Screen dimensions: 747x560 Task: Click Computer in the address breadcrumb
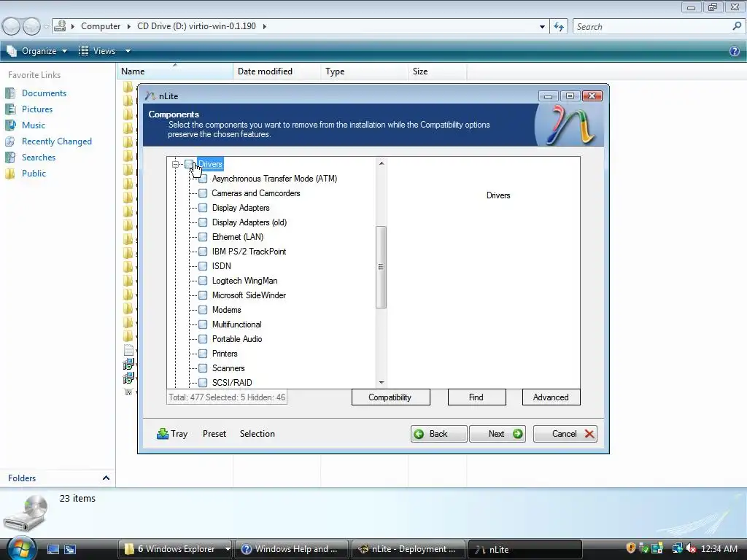[101, 26]
